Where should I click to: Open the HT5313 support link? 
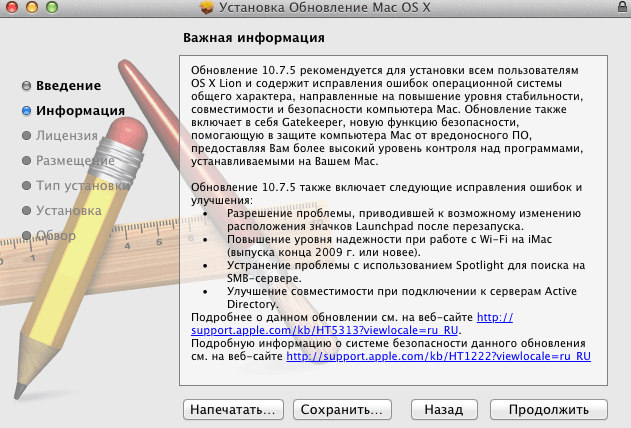coord(324,330)
